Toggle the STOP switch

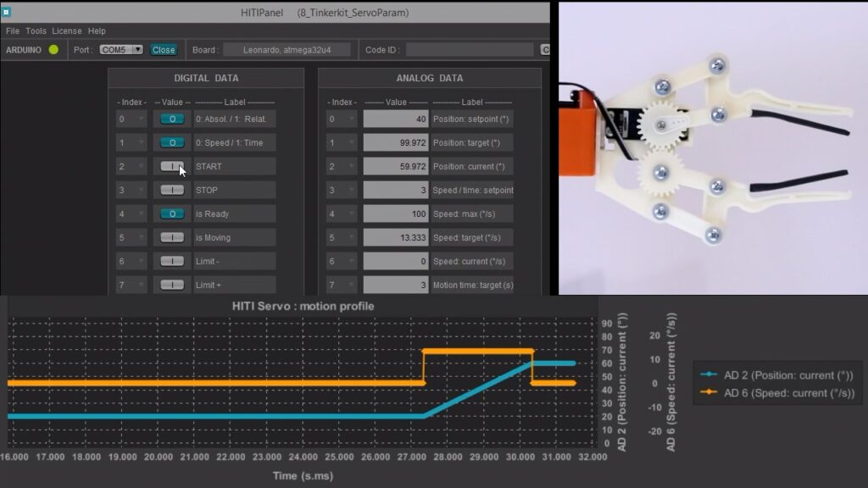171,190
